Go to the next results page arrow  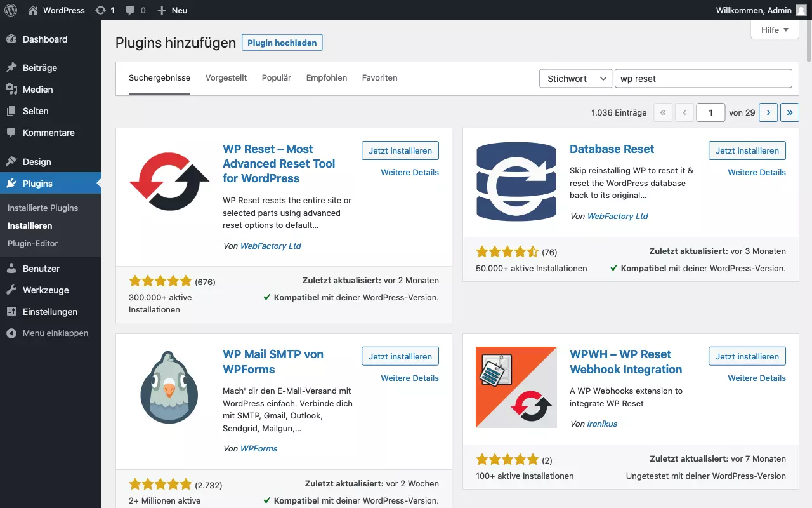(768, 112)
